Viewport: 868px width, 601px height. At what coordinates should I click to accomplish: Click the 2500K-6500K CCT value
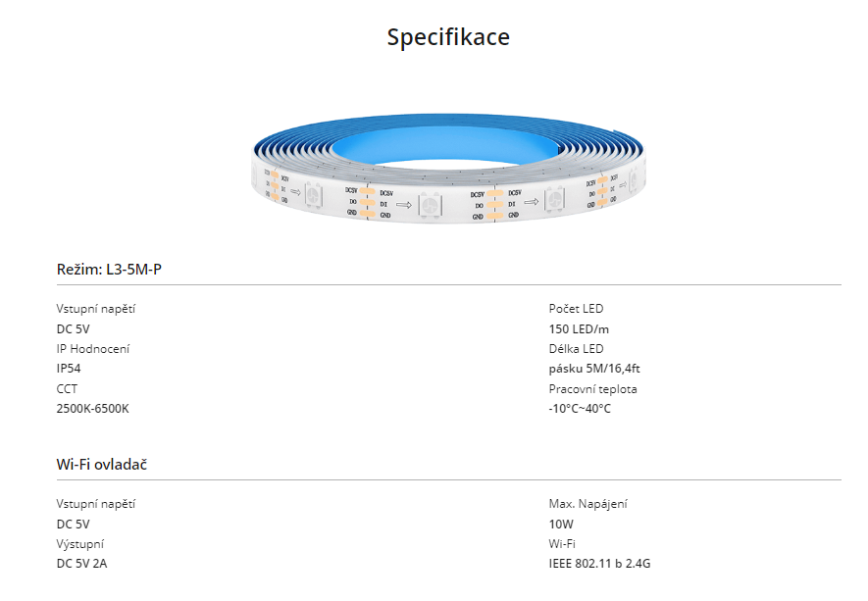[x=92, y=409]
